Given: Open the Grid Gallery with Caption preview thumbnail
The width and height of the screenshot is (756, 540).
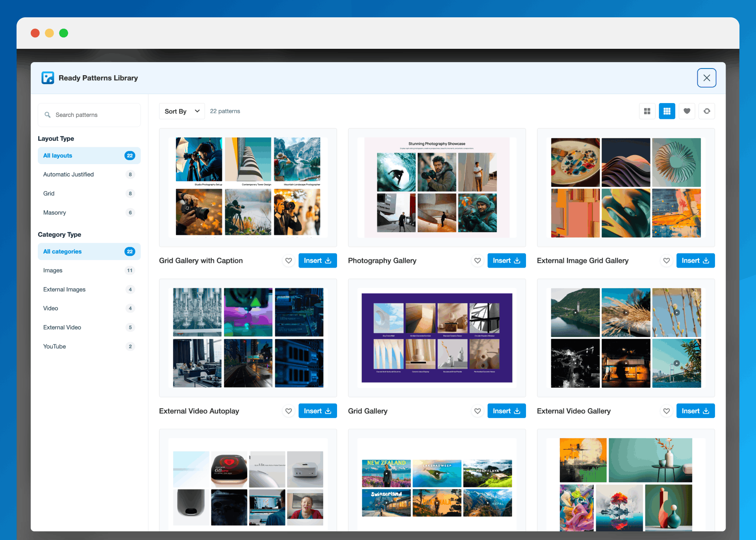Looking at the screenshot, I should (248, 187).
